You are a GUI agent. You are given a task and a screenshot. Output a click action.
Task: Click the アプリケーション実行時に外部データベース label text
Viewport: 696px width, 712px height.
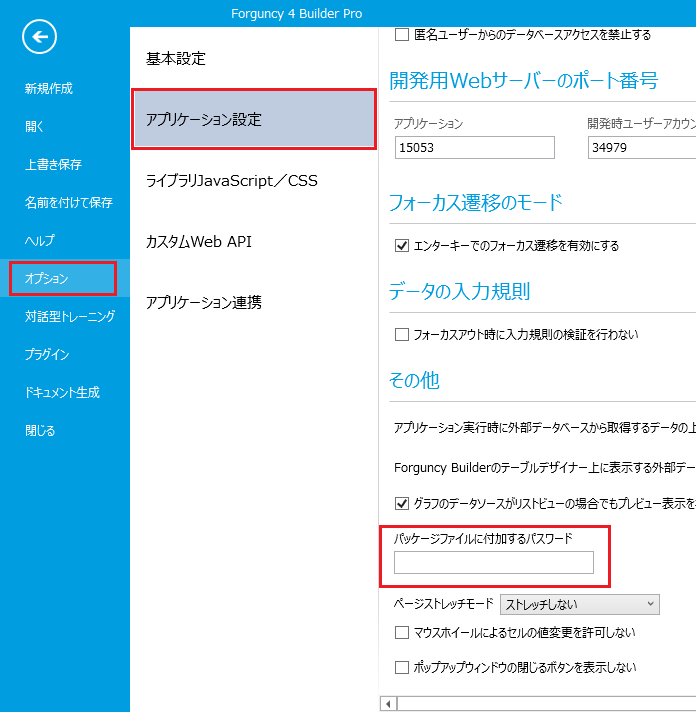(x=544, y=428)
